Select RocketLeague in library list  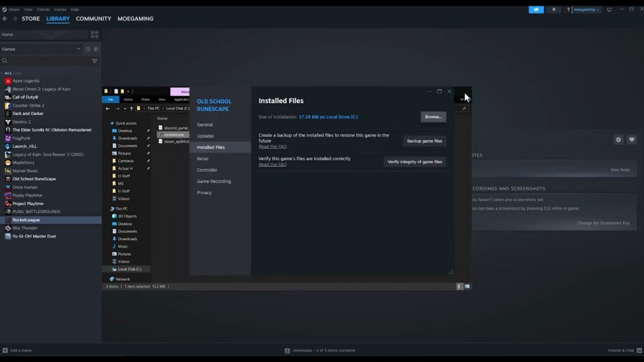click(x=50, y=220)
